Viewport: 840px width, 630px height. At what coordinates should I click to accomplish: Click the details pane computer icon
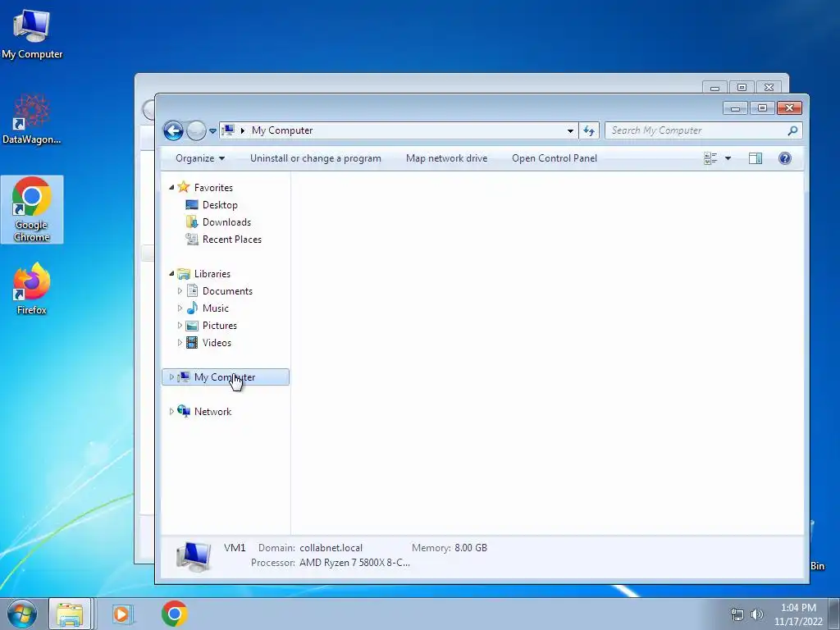(x=194, y=557)
